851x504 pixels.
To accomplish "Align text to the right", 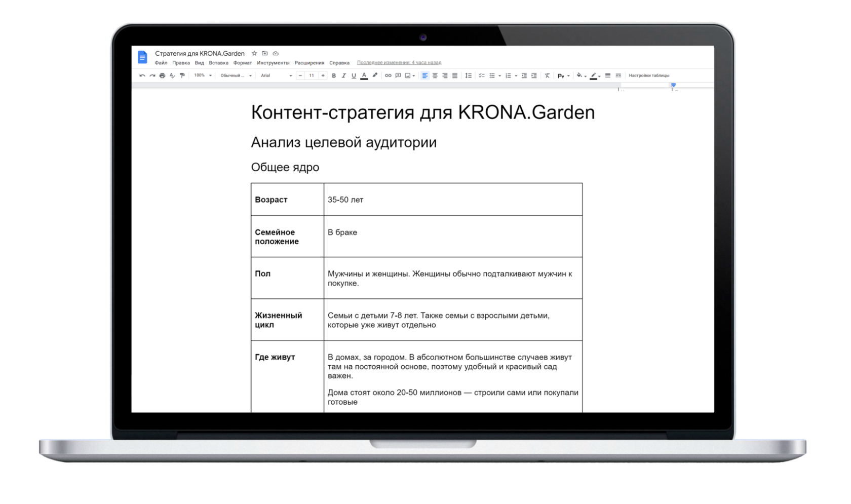I will pos(445,75).
